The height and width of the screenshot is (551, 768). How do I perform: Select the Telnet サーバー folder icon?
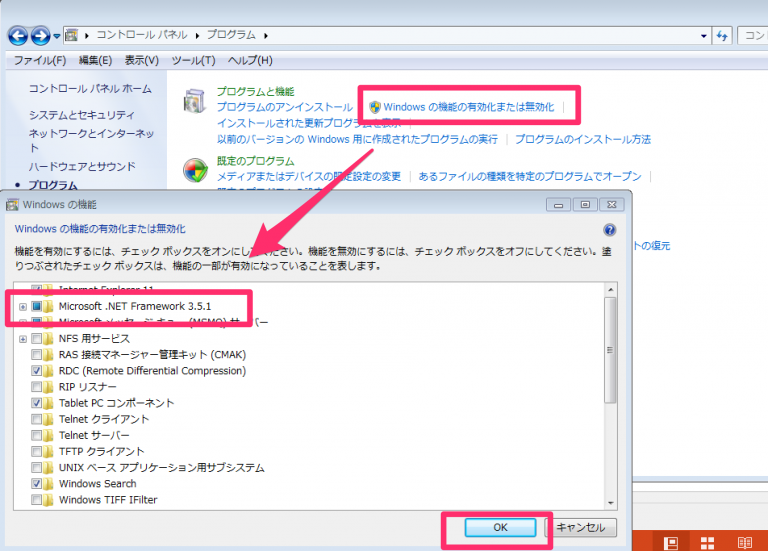pyautogui.click(x=48, y=435)
